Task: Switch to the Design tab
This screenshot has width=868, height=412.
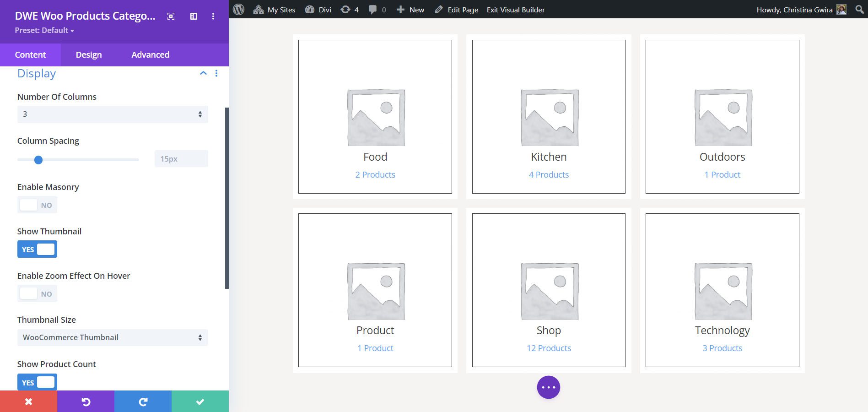Action: click(89, 55)
